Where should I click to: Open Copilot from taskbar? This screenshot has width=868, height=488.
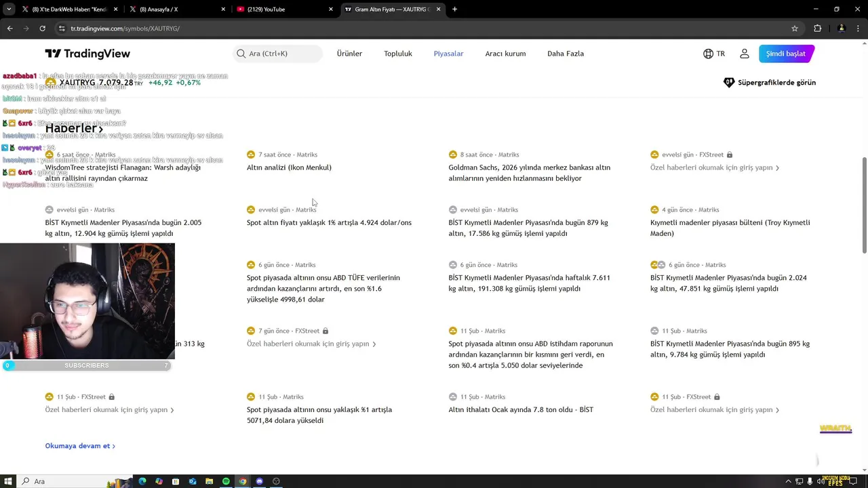[x=159, y=481]
